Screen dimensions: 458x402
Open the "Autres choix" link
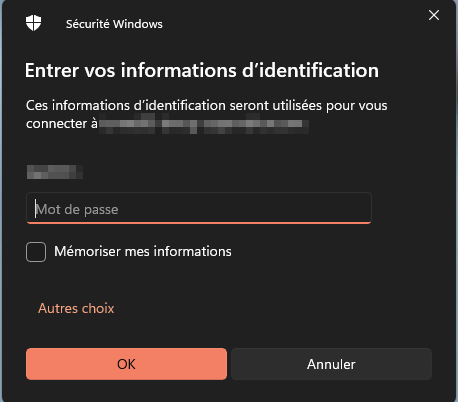76,308
